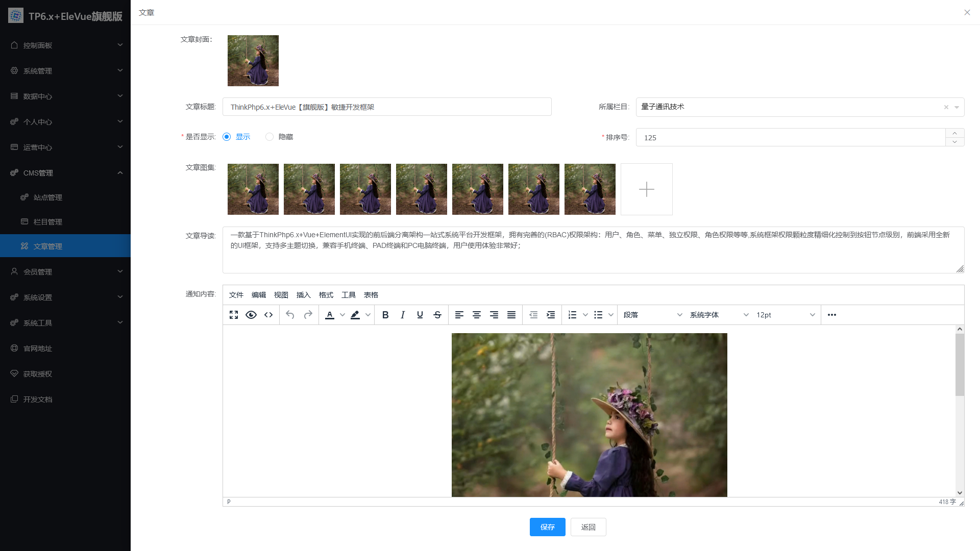The height and width of the screenshot is (551, 980).
Task: Toggle strikethrough formatting
Action: pyautogui.click(x=437, y=315)
